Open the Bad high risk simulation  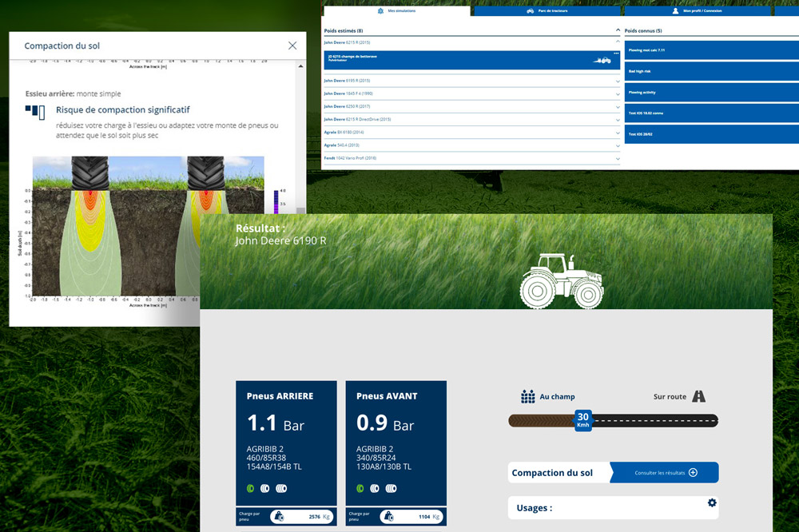pos(712,71)
